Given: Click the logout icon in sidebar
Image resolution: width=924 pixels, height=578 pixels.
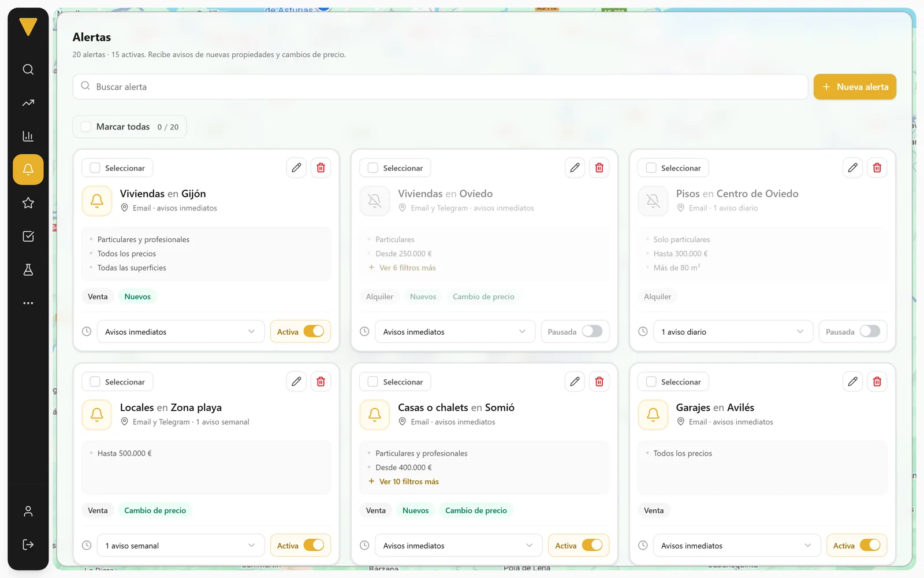Looking at the screenshot, I should pos(28,544).
